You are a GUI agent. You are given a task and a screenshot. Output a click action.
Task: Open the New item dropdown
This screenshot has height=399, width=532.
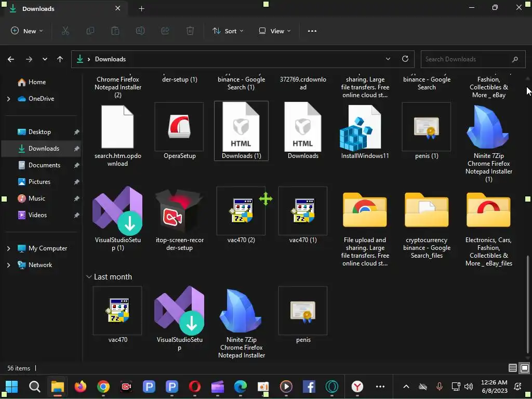pos(27,31)
